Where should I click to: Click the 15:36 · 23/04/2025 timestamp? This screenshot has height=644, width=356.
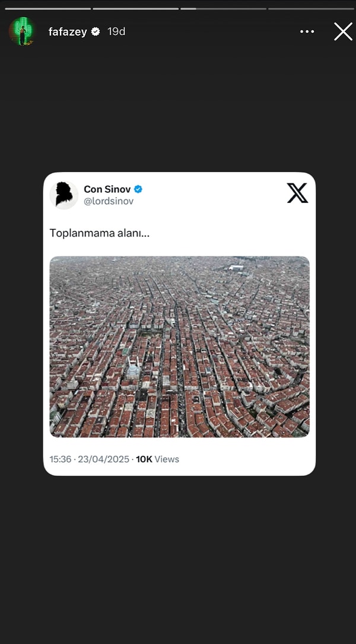(x=90, y=459)
